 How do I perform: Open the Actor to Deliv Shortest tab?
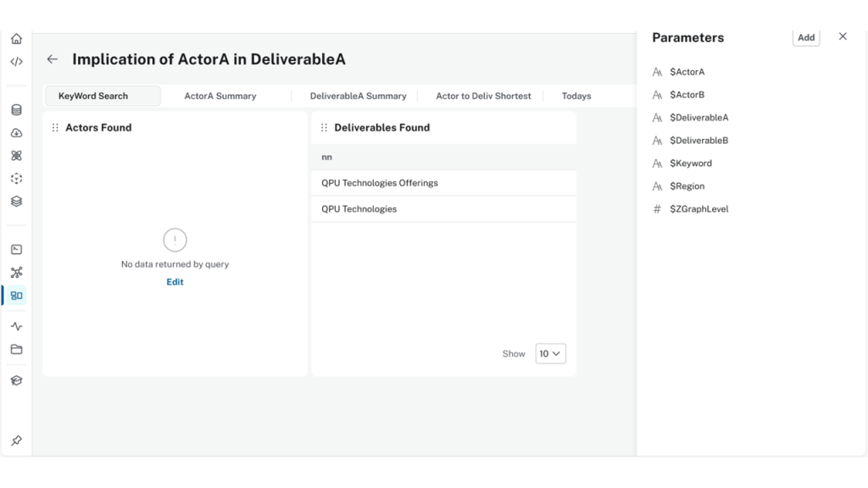483,96
